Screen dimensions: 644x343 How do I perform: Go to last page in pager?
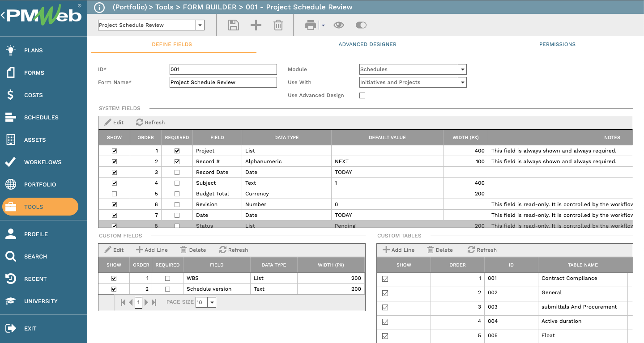(x=154, y=302)
